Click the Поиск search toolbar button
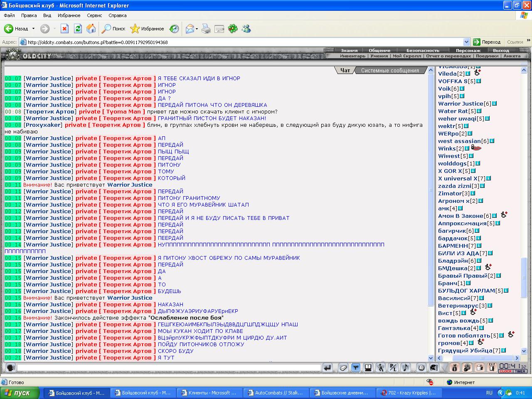532x399 pixels. [x=114, y=29]
